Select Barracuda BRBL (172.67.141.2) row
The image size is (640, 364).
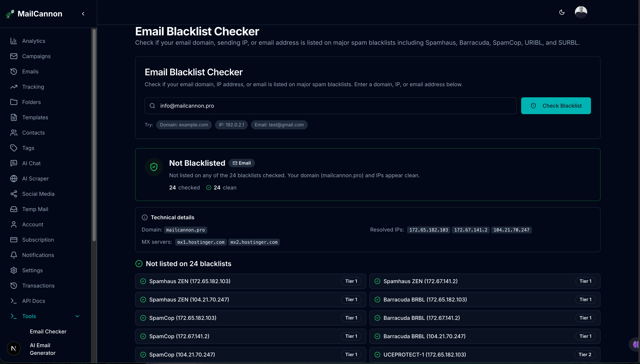[485, 318]
